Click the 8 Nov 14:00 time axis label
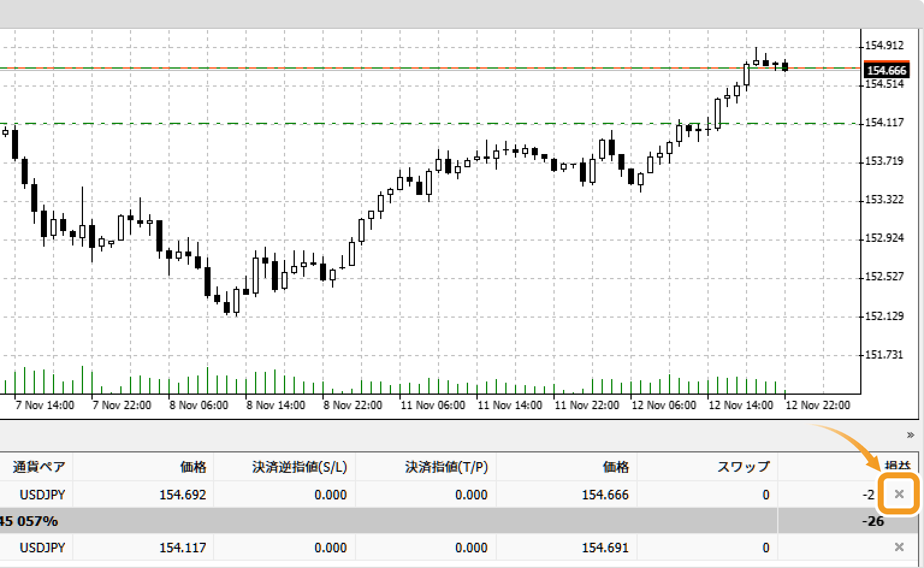 (276, 406)
